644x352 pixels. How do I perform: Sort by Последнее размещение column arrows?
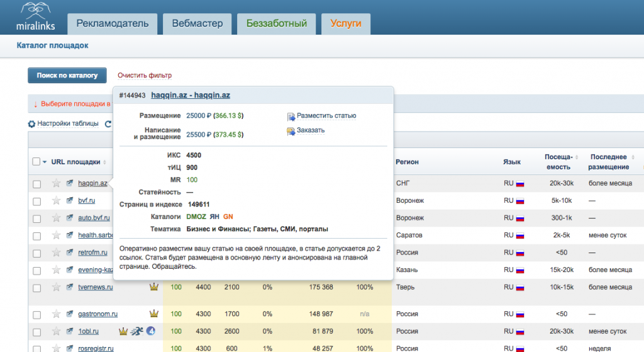(633, 157)
